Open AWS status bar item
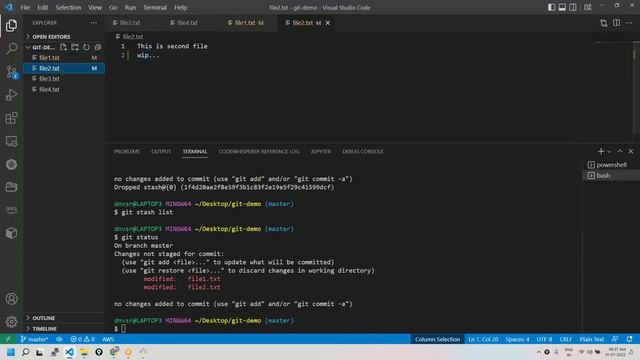640x360 pixels. [108, 339]
